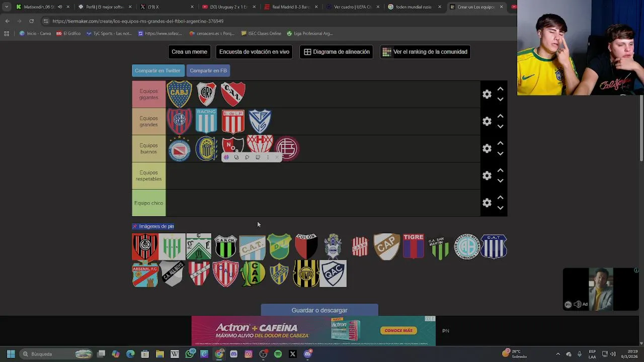Click the Equipos gigantes tier label
This screenshot has height=362, width=644.
pos(148,94)
